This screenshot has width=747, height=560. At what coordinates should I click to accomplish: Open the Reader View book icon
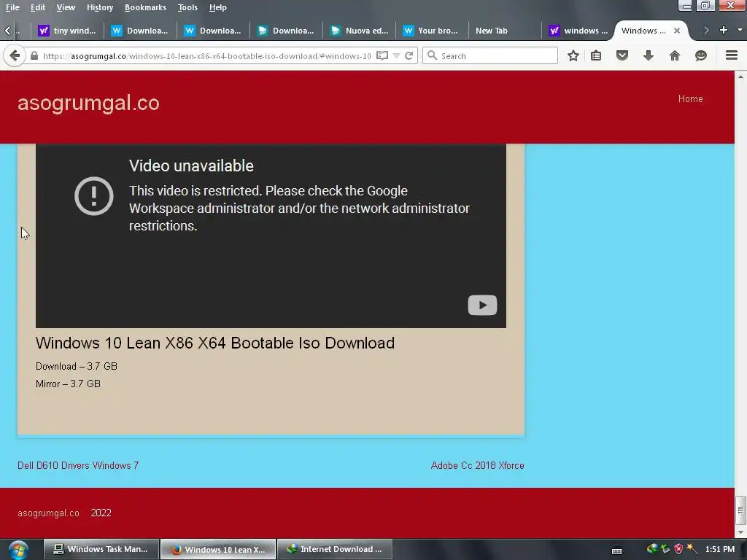[382, 55]
